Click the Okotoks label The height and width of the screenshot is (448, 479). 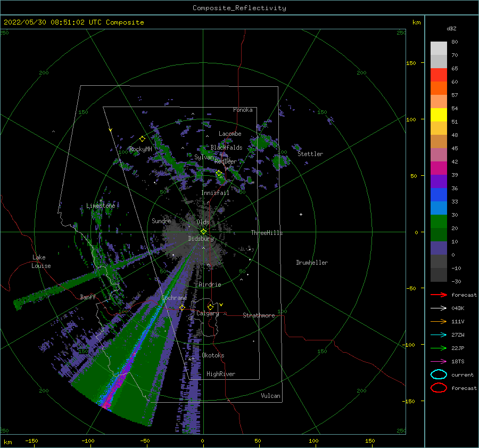(x=213, y=355)
